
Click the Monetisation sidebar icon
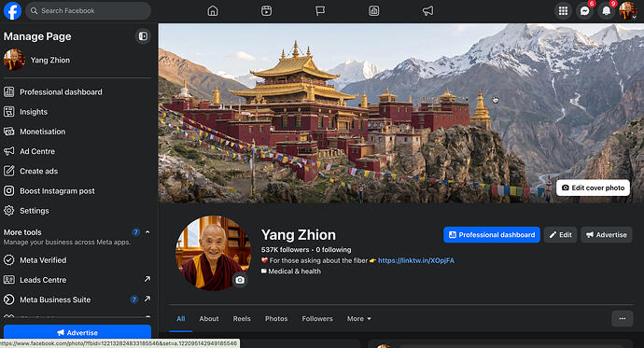tap(9, 132)
